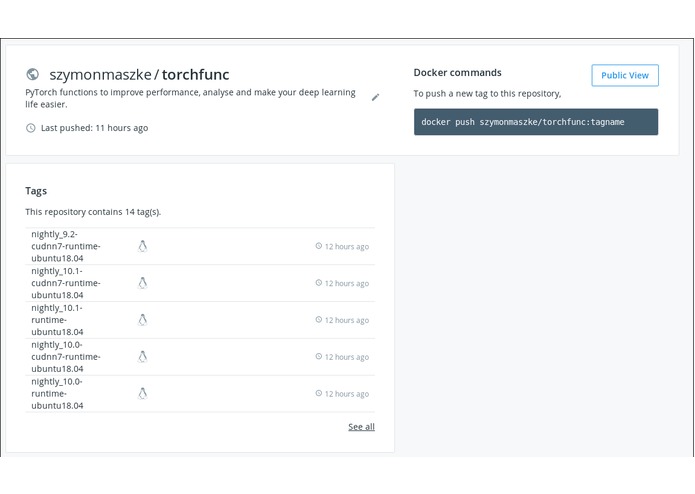Click 'Last pushed: 11 hours ago' text
Image resolution: width=695 pixels, height=494 pixels.
[94, 128]
